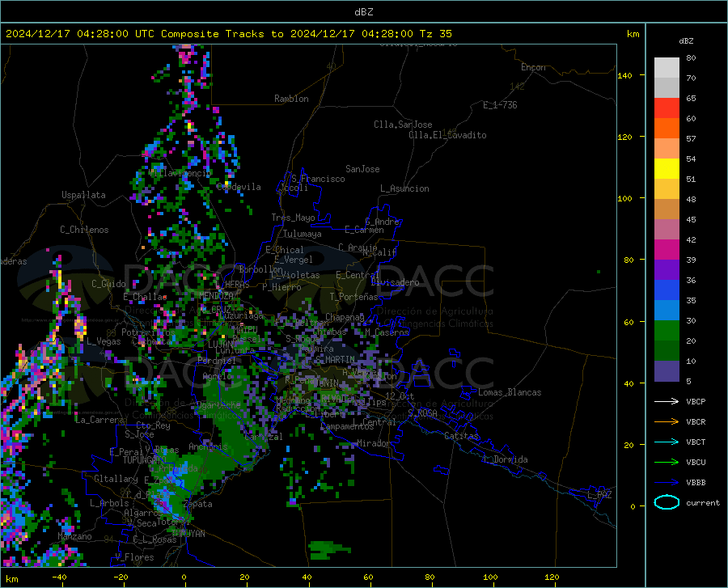Click the Potrerillos map label
Screen dimensions: 728x588
148,332
